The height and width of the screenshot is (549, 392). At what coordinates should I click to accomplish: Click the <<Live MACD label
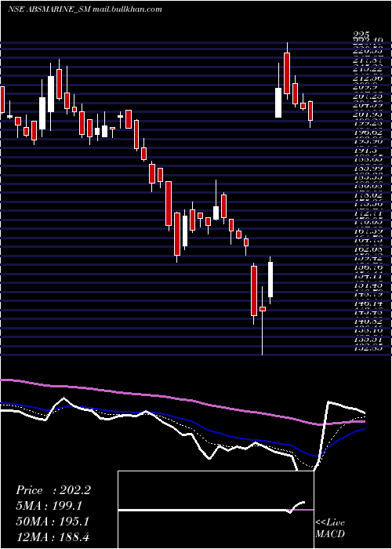tap(330, 528)
